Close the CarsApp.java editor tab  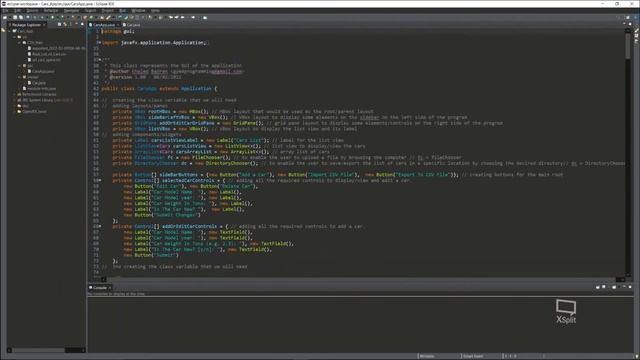[118, 25]
